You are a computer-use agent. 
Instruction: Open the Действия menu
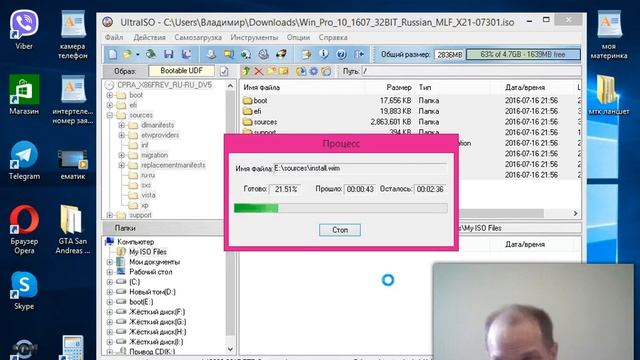pyautogui.click(x=149, y=37)
